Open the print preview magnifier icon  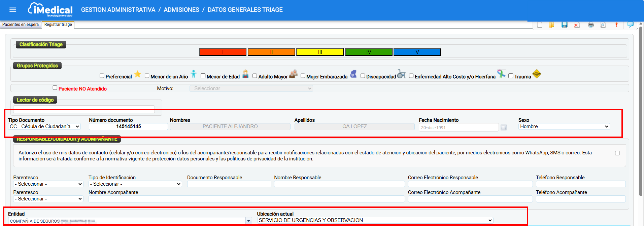(x=603, y=25)
